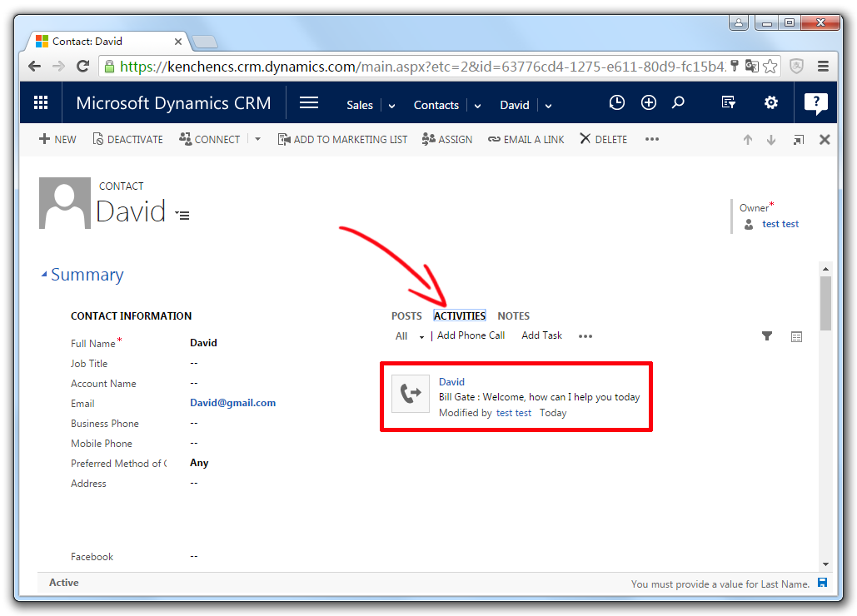Click DEACTIVATE command
The height and width of the screenshot is (616, 857).
tap(127, 139)
